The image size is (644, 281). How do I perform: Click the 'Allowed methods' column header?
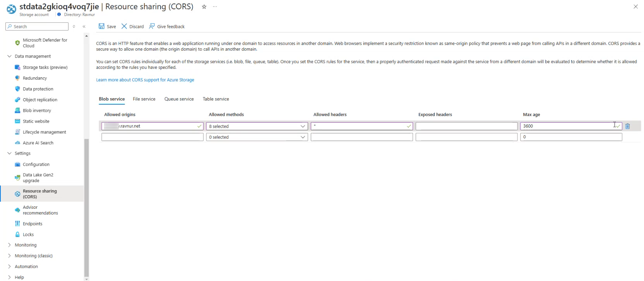(x=226, y=115)
